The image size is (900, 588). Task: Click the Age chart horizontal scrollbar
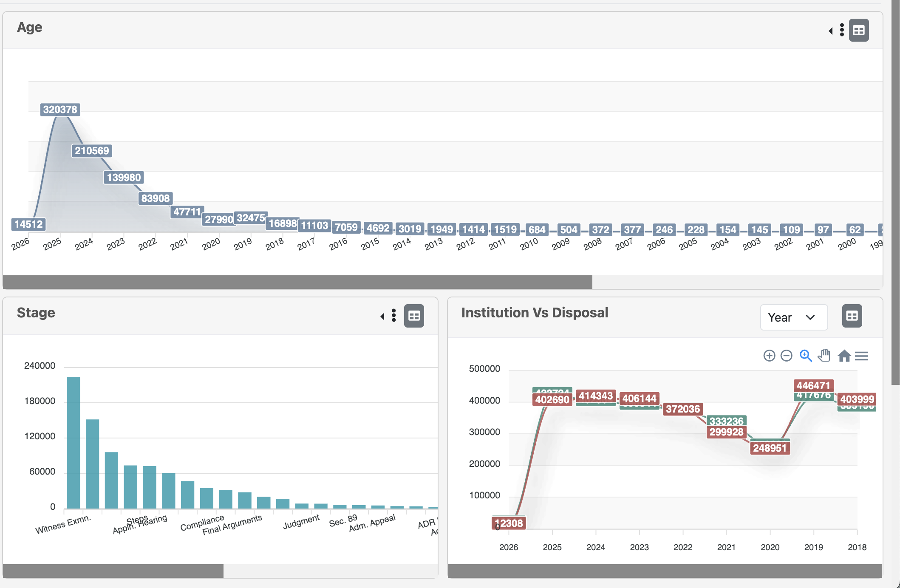pos(297,282)
